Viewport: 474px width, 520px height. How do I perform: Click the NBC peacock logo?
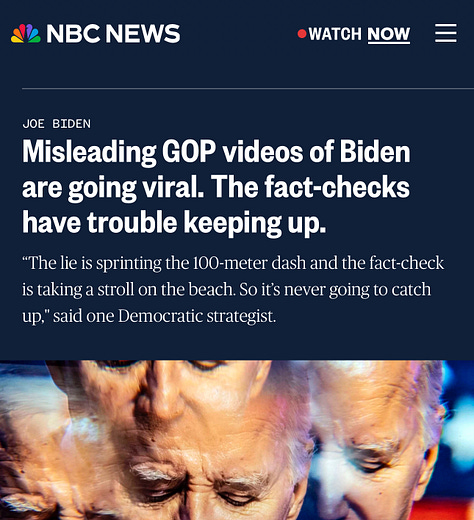coord(26,33)
